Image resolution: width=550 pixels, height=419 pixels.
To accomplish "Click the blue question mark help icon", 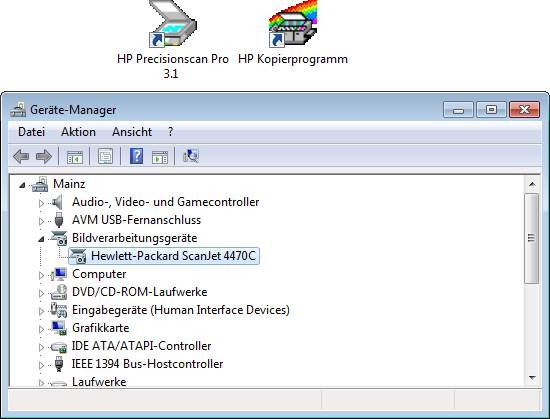I will click(x=136, y=156).
